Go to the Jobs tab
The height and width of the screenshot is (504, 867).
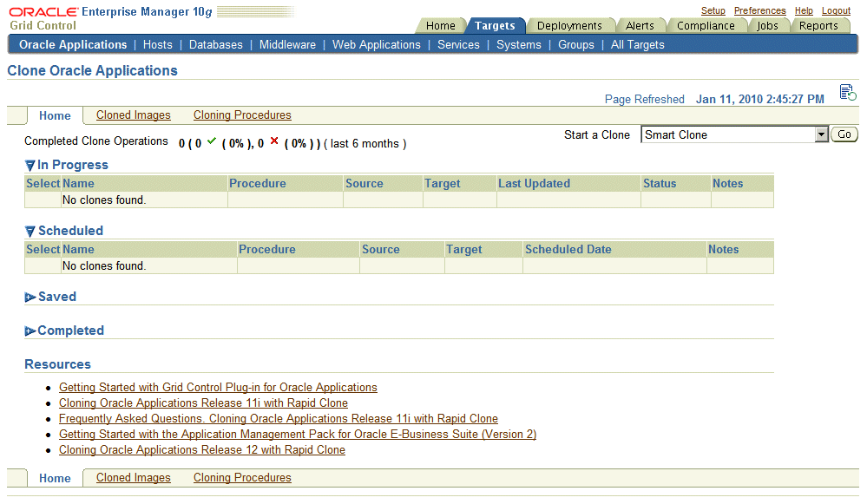pyautogui.click(x=767, y=25)
